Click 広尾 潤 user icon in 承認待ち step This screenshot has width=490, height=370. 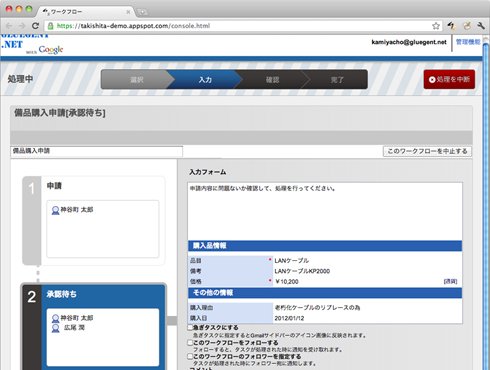pyautogui.click(x=55, y=328)
